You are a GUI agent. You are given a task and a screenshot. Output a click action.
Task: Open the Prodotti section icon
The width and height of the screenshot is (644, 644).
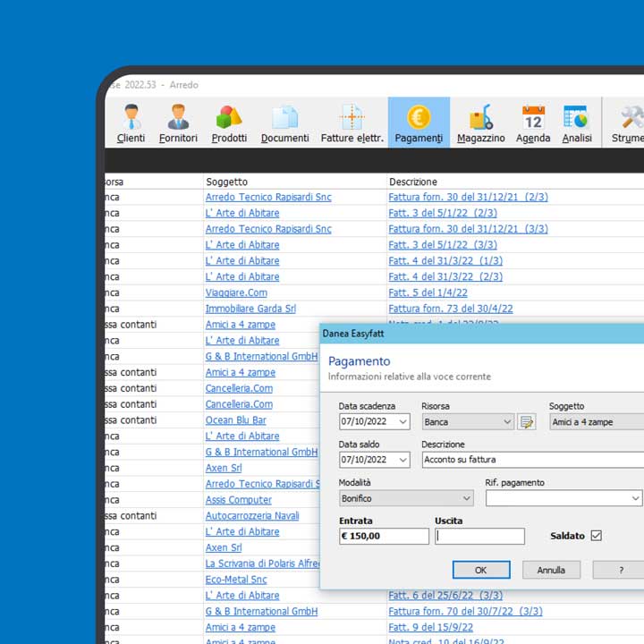[x=229, y=117]
